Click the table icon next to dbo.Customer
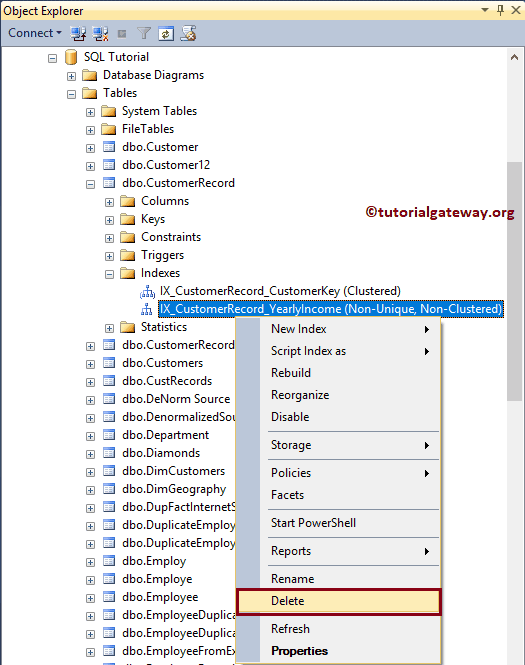Screen dimensions: 525x665 click(109, 147)
